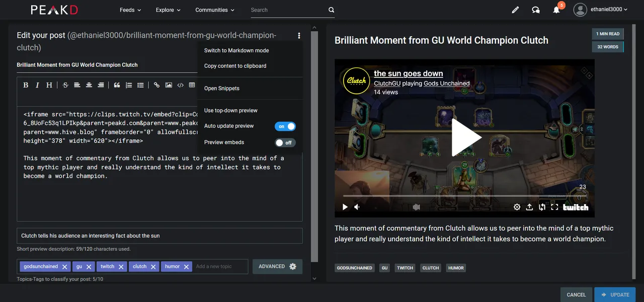Click the editor pane vertical scrollbar
The image size is (644, 302).
pos(314,146)
